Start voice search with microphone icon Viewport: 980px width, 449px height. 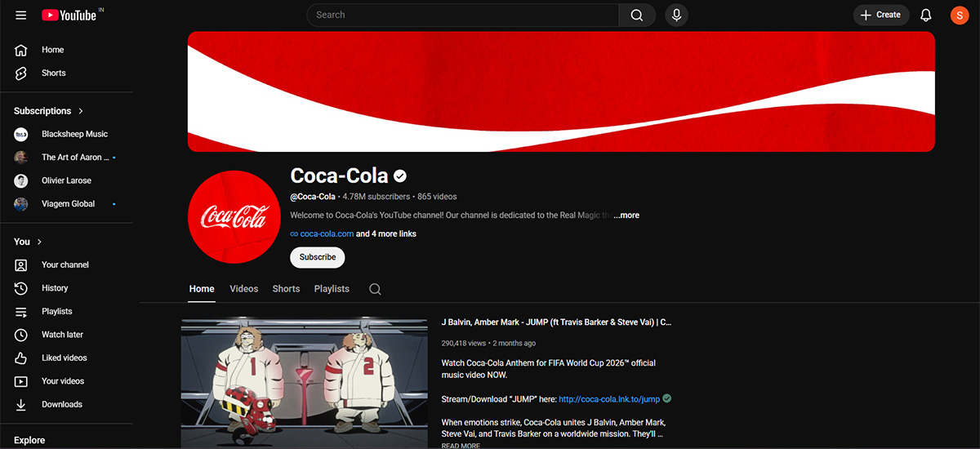[676, 15]
